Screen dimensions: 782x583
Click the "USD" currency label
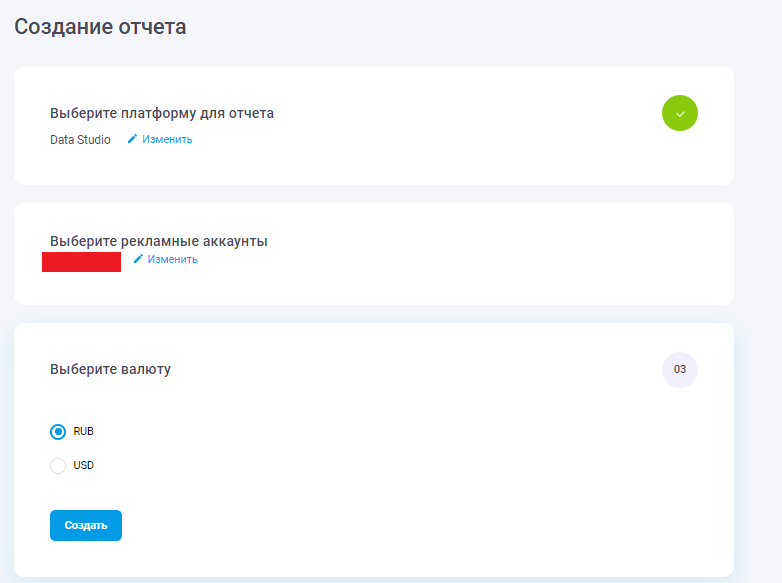[x=84, y=465]
